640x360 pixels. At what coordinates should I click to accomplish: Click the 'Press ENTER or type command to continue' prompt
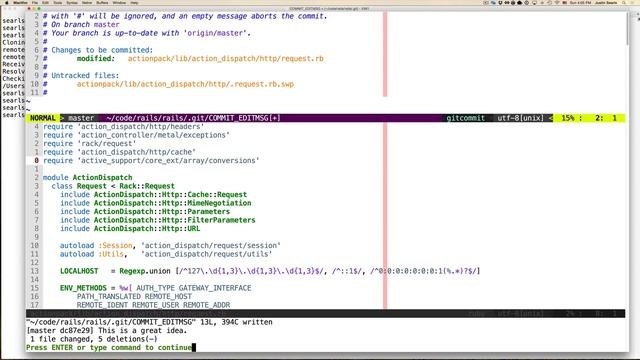[x=109, y=348]
